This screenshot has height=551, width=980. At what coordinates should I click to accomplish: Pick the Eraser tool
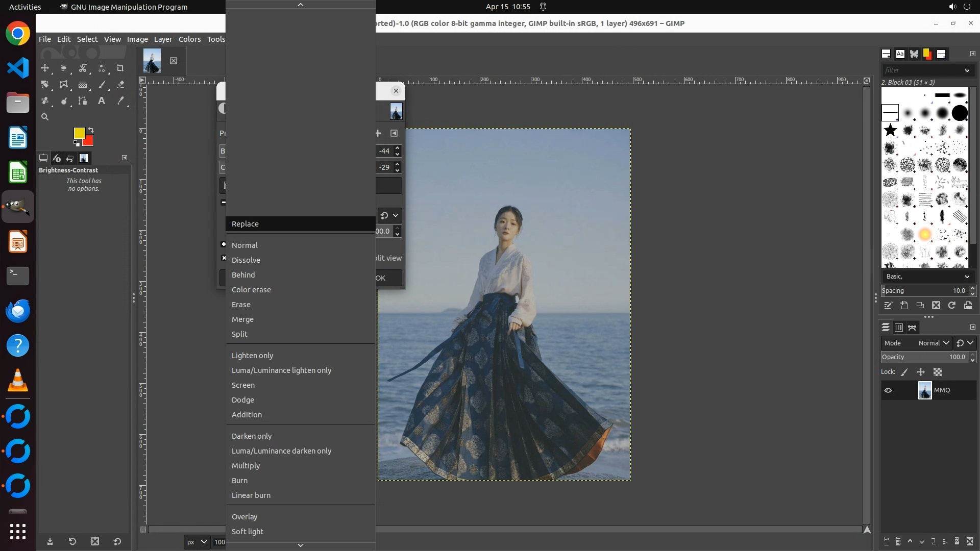coord(120,85)
